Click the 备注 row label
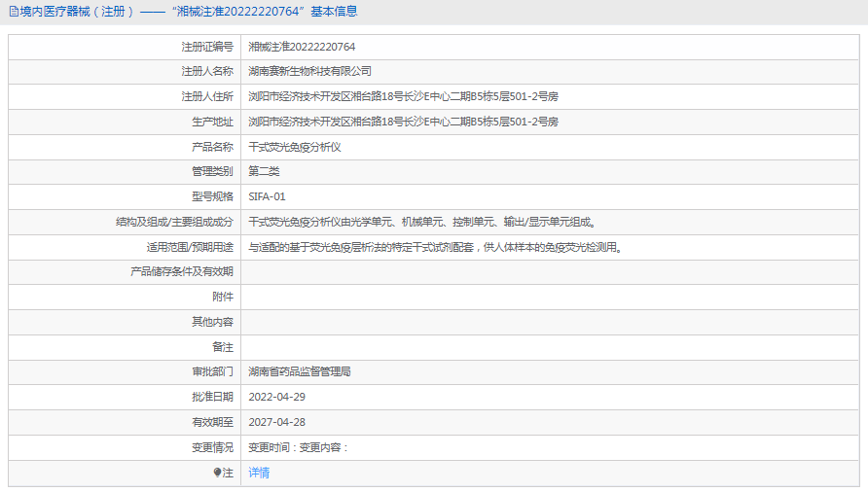Screen dimensions: 868x492 coord(223,347)
